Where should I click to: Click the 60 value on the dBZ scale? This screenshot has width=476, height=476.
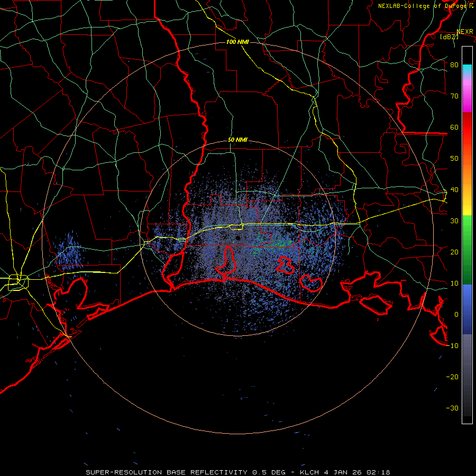tap(454, 127)
